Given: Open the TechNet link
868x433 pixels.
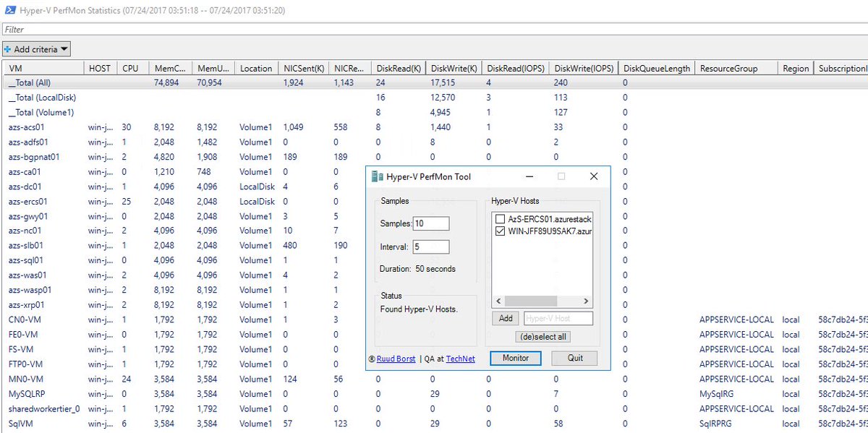Looking at the screenshot, I should (x=460, y=359).
